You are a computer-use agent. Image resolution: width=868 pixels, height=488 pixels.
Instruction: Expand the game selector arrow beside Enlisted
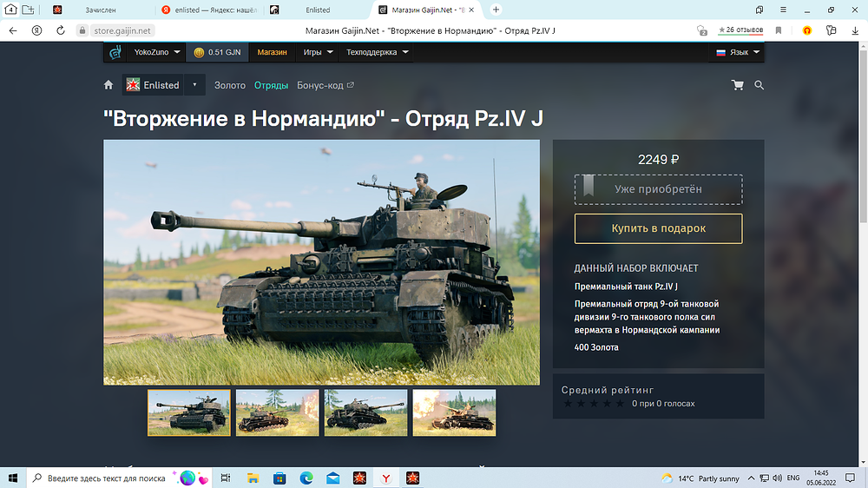pyautogui.click(x=194, y=85)
